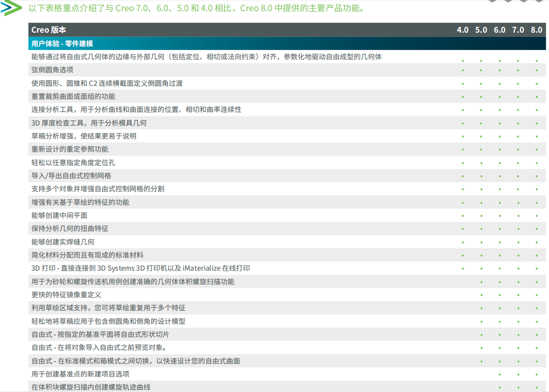Click the green double-chevron logo at top left
This screenshot has width=549, height=392.
(x=11, y=8)
